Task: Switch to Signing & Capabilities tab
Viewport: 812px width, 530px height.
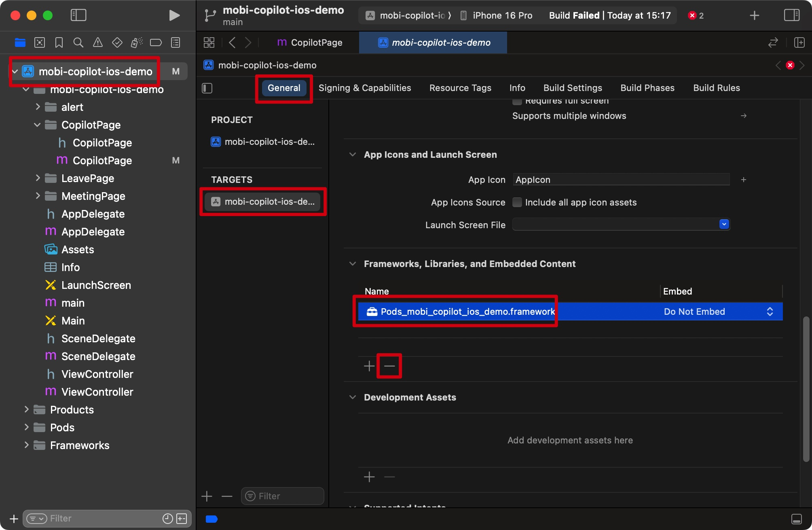Action: (365, 88)
